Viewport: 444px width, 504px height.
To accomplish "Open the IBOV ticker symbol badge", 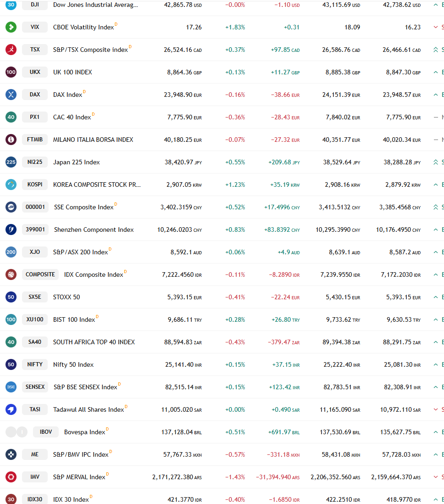I will click(45, 432).
